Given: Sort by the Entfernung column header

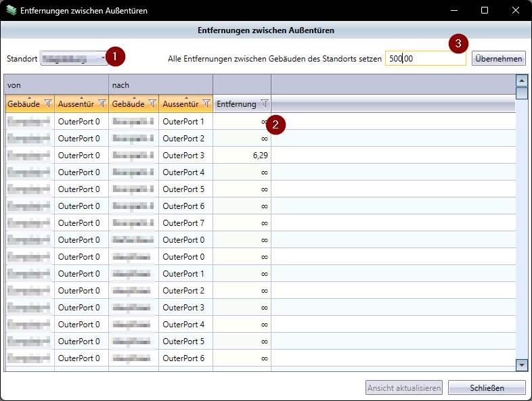Looking at the screenshot, I should tap(236, 104).
